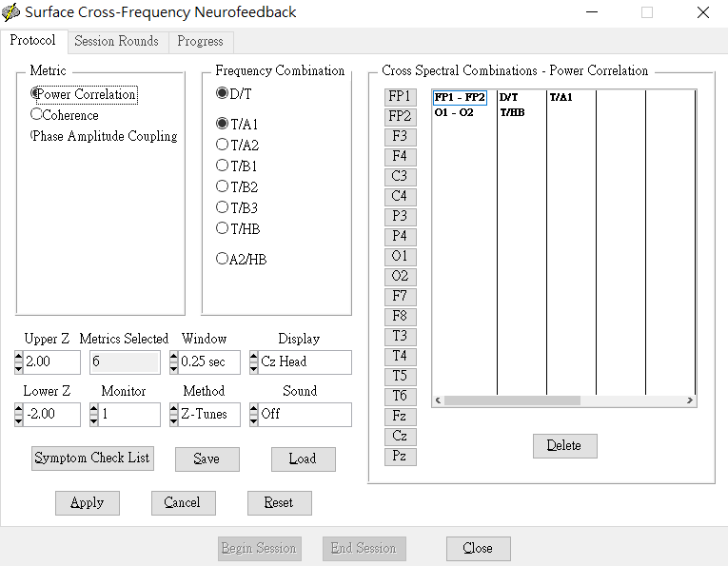The width and height of the screenshot is (728, 566).
Task: Select the Power Correlation metric
Action: tap(84, 94)
